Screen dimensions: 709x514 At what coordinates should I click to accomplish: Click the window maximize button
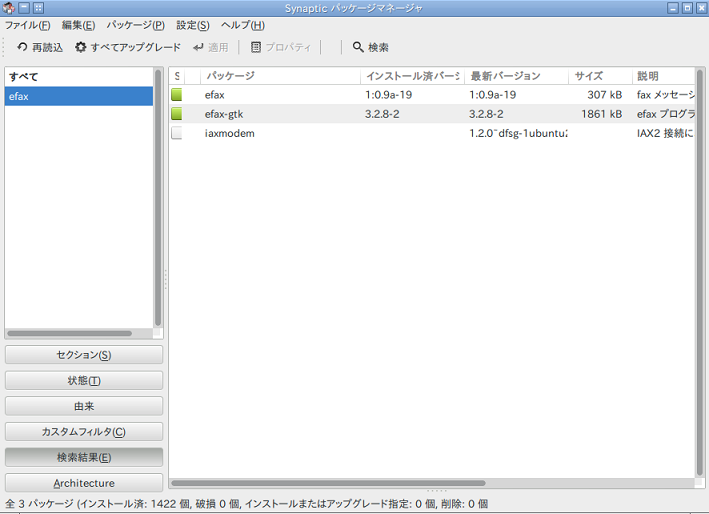pos(687,8)
